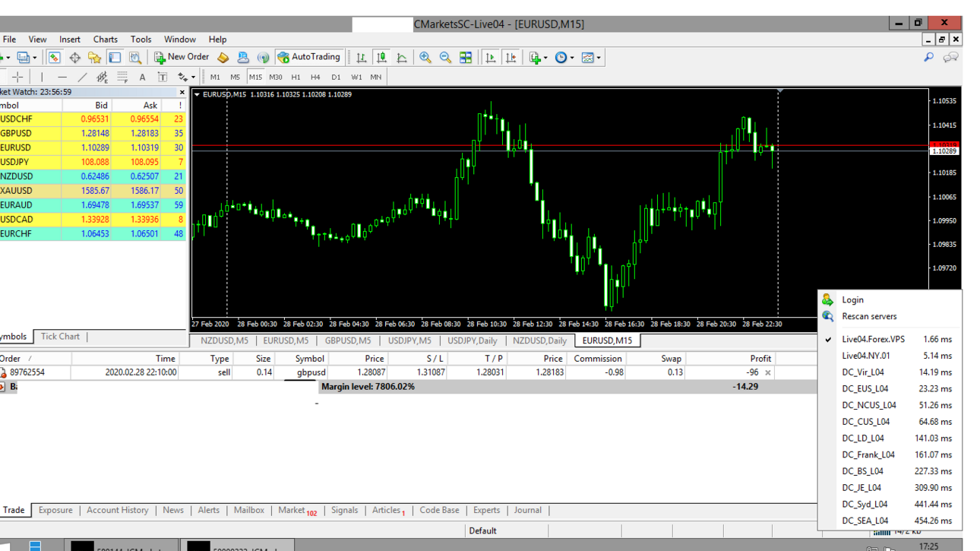The height and width of the screenshot is (551, 980).
Task: Close the gbpusd order with X
Action: pyautogui.click(x=767, y=372)
